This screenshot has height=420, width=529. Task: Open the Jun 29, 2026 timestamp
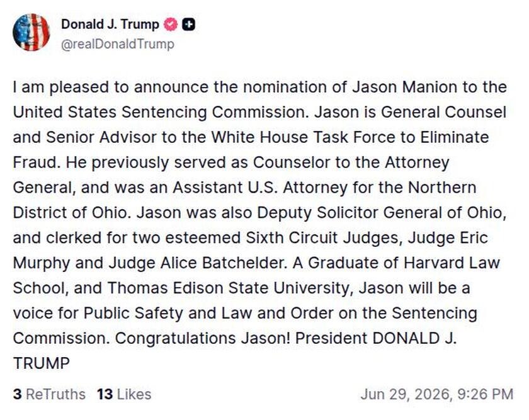point(437,394)
